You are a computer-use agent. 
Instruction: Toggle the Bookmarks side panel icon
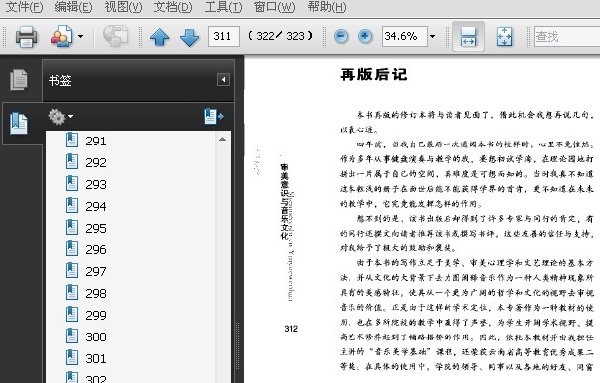(x=19, y=123)
